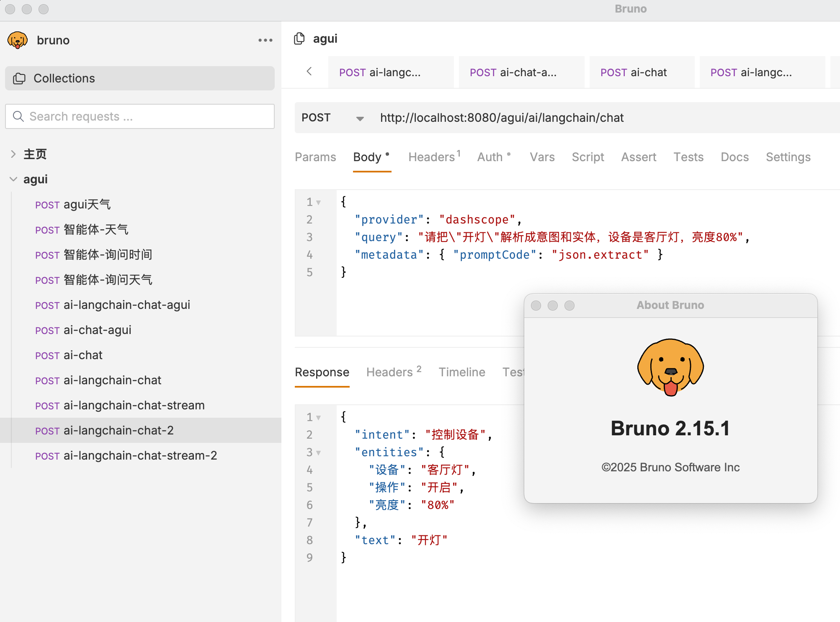
Task: Open the three-dots menu next to bruno
Action: 265,40
